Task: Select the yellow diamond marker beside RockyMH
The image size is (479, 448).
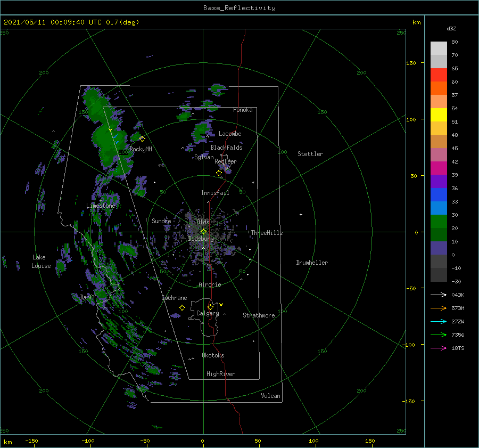Action: (x=142, y=139)
